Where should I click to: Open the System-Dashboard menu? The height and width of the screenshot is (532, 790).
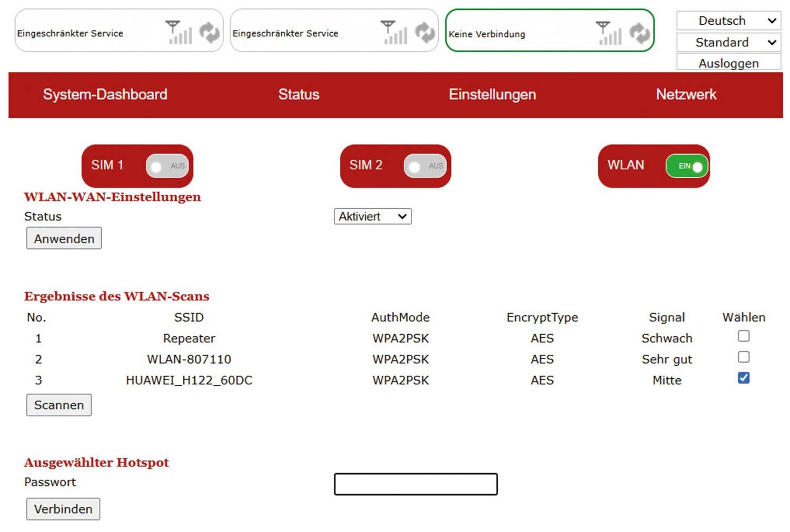click(105, 94)
